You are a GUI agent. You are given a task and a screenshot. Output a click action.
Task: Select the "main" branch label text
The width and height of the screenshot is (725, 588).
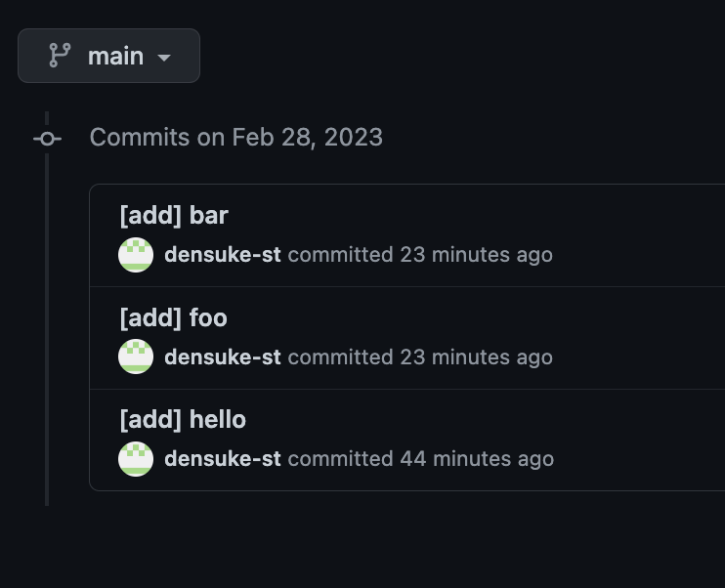pos(115,56)
